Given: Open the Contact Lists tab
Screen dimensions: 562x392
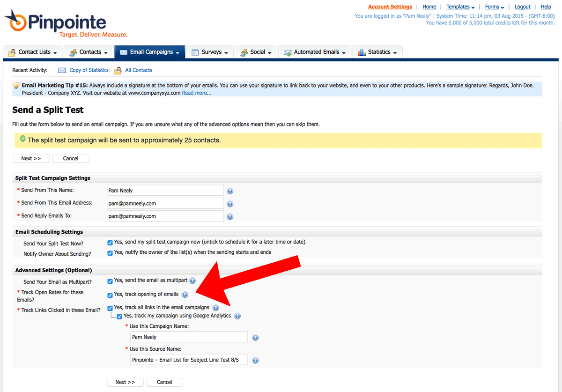Looking at the screenshot, I should (33, 52).
